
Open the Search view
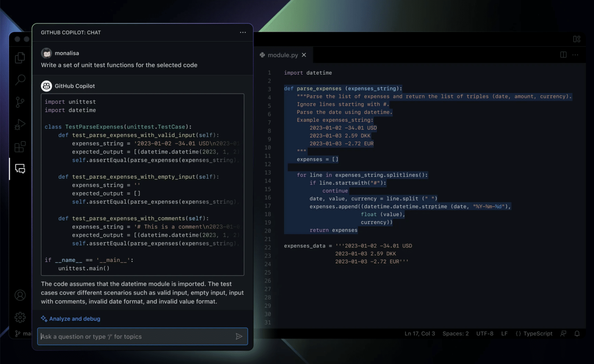click(x=20, y=80)
